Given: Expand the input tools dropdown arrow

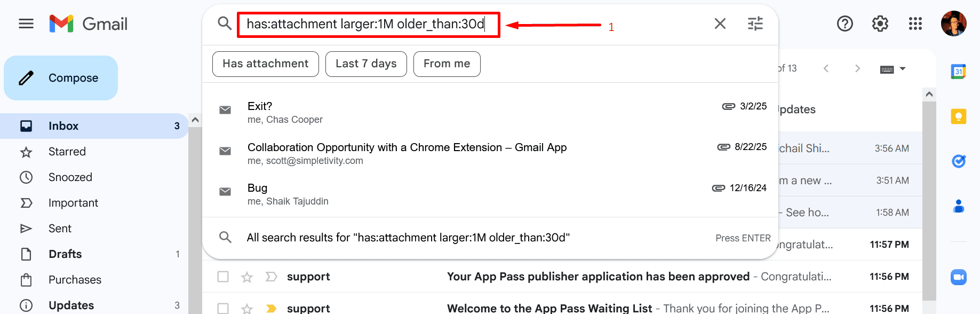Looking at the screenshot, I should [x=903, y=69].
